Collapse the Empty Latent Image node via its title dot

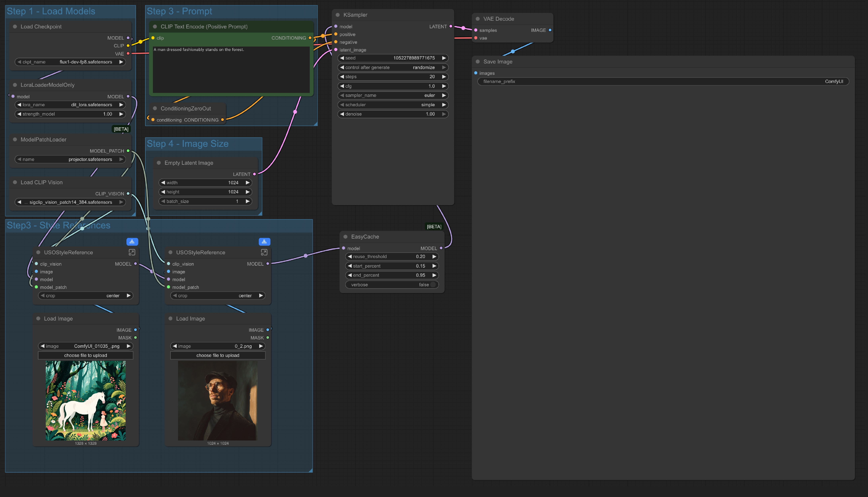[159, 163]
